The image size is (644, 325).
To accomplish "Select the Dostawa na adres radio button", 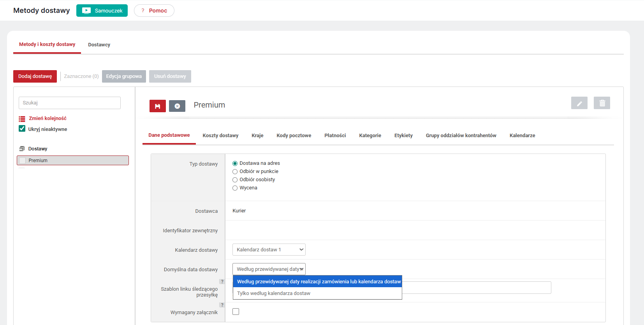I will coord(235,163).
